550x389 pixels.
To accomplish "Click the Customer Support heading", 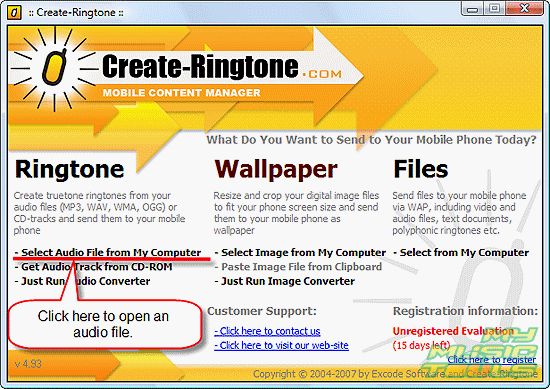I will point(262,311).
